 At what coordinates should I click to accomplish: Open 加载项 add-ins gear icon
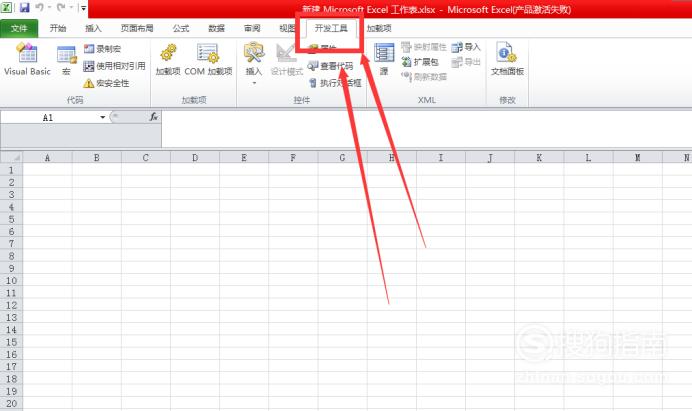pos(168,60)
